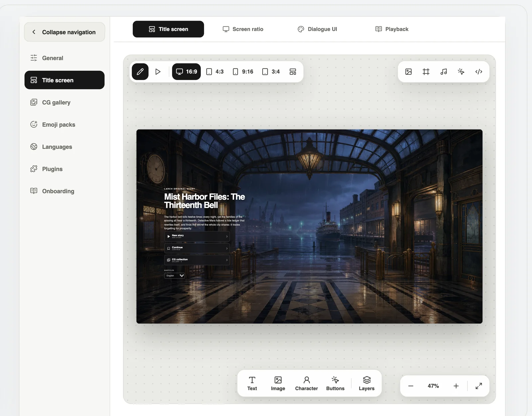Viewport: 532px width, 416px height.
Task: Click the CG collection button in preview
Action: coord(197,260)
